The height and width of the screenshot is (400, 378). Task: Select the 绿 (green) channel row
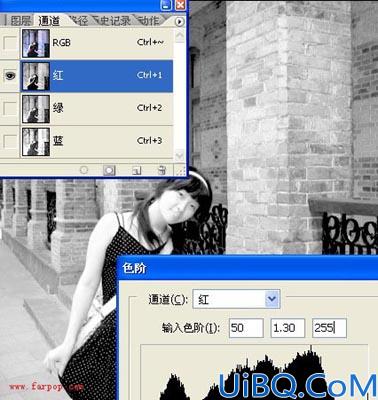96,109
